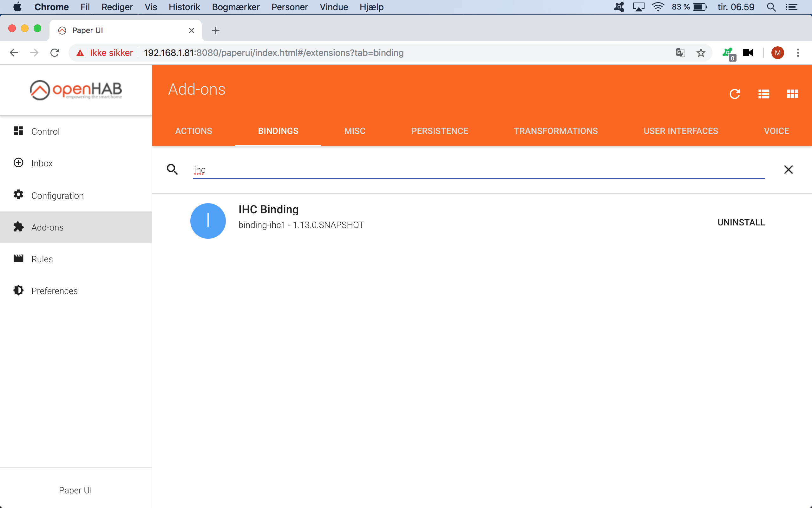812x508 pixels.
Task: Click the refresh add-ons icon in header
Action: click(x=735, y=94)
